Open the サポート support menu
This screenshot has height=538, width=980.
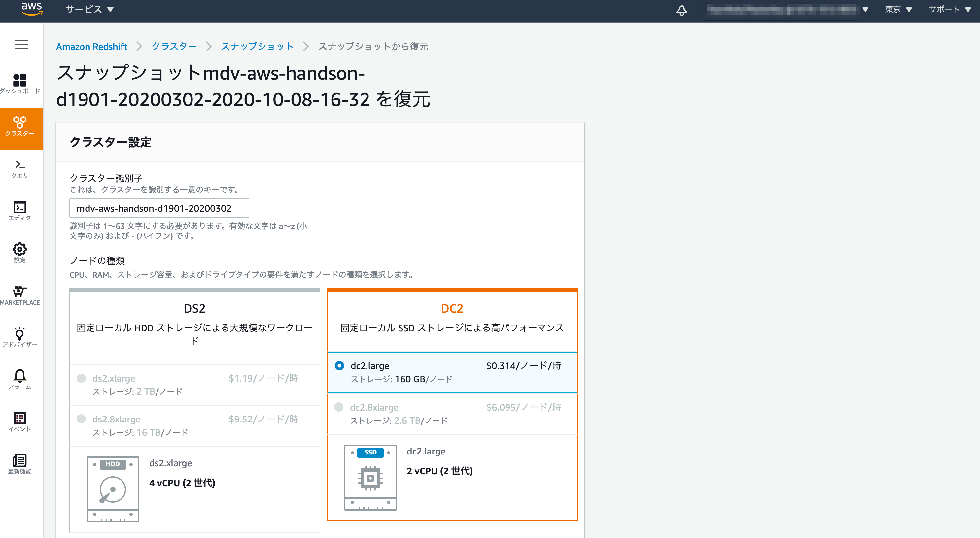tap(950, 9)
